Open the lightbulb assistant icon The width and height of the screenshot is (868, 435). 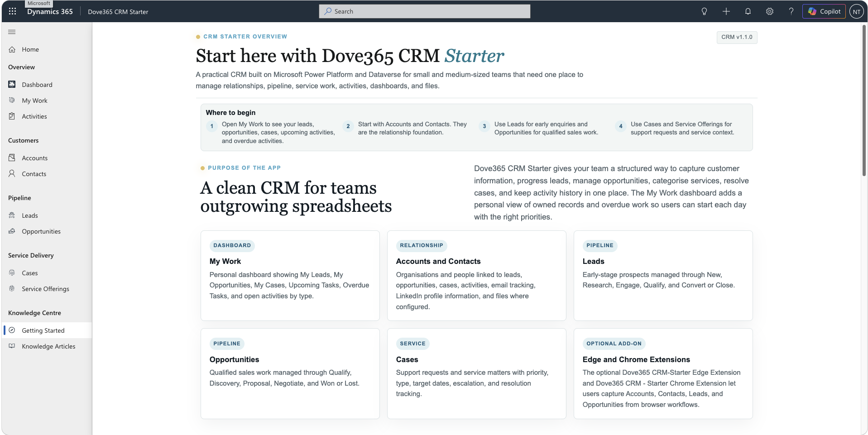click(x=704, y=11)
